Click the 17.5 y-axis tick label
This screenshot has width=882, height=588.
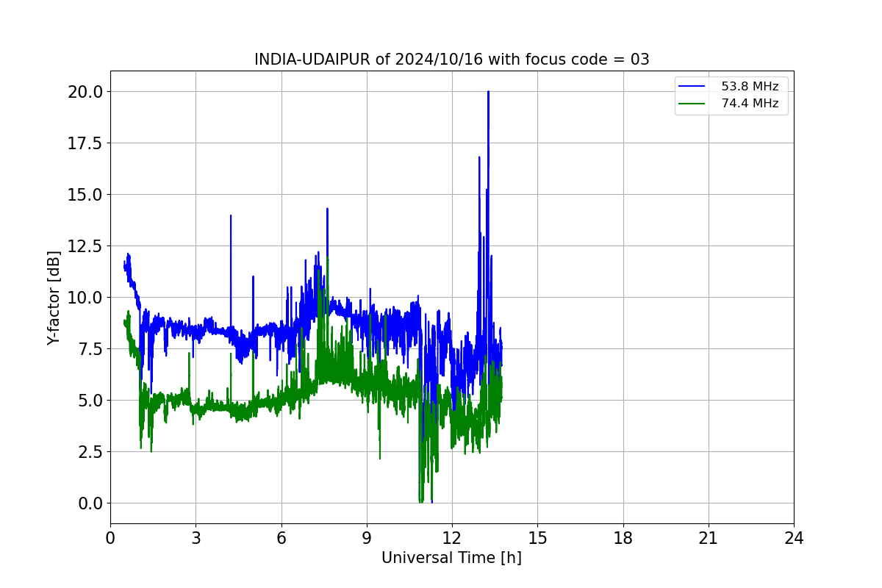(86, 143)
